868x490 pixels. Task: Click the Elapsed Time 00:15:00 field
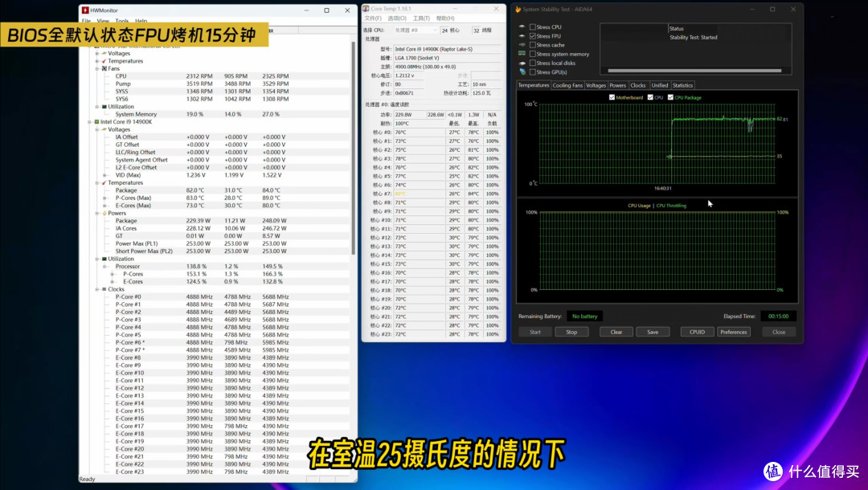pos(778,316)
